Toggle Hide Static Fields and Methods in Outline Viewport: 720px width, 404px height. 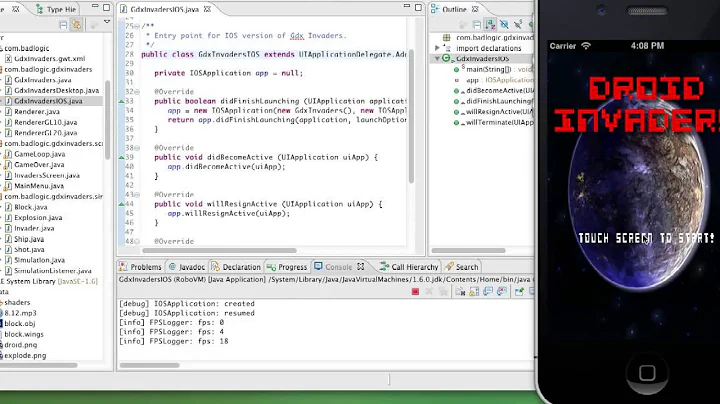pos(518,24)
